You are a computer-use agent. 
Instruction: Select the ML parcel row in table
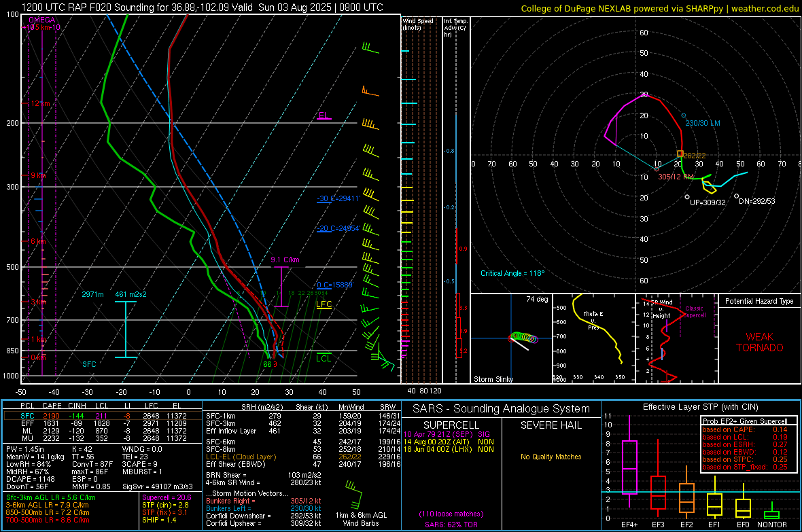pyautogui.click(x=103, y=431)
